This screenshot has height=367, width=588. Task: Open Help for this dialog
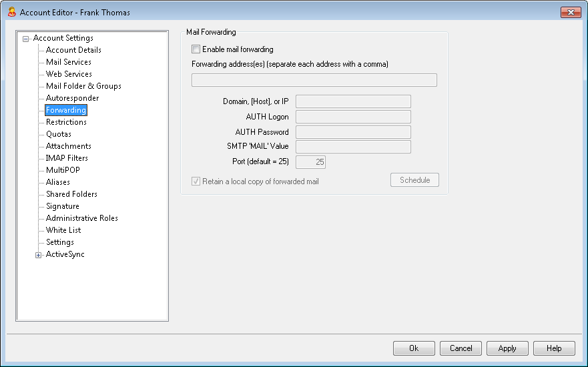[554, 348]
